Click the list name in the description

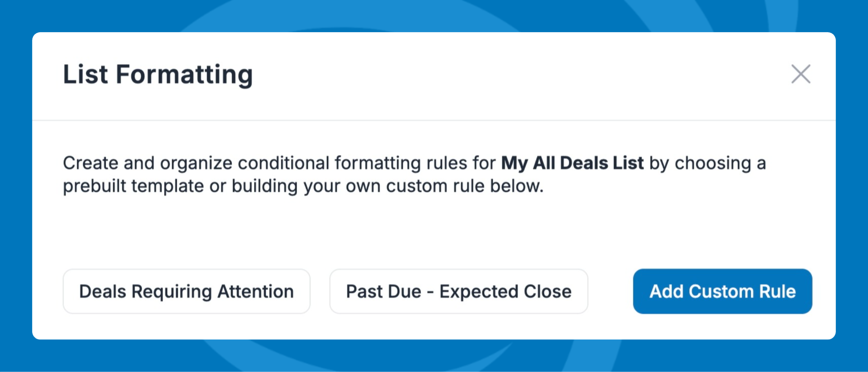tap(572, 163)
